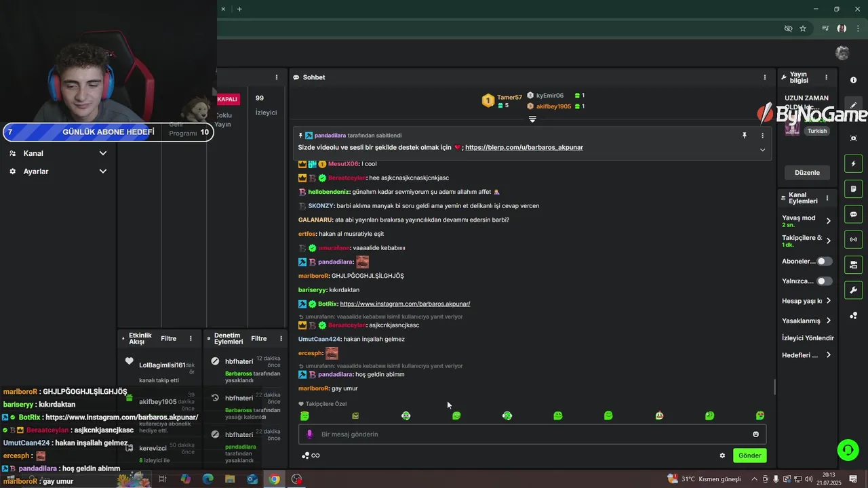Open Etkinlik Akışı three-dot menu
The image size is (868, 488).
(x=191, y=338)
